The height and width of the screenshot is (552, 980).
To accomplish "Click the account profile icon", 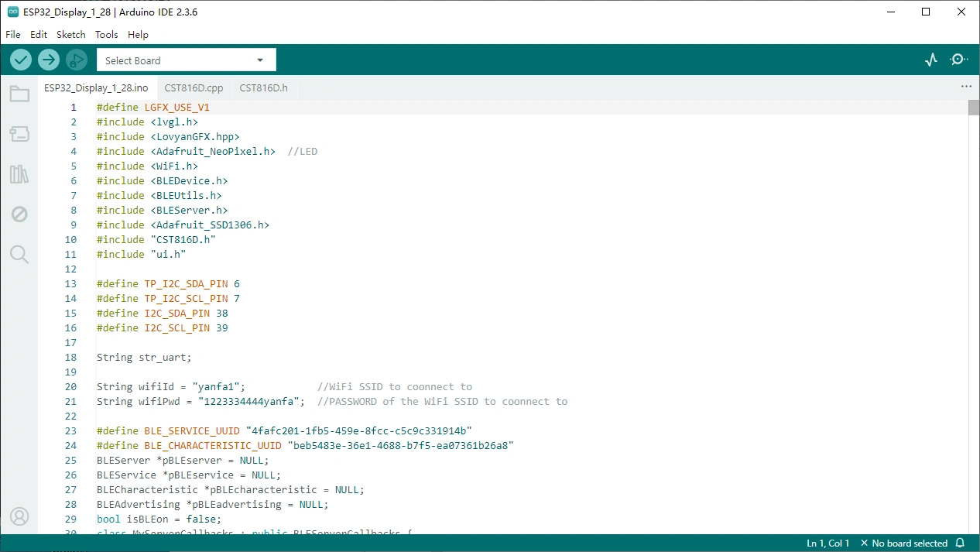I will click(x=19, y=516).
